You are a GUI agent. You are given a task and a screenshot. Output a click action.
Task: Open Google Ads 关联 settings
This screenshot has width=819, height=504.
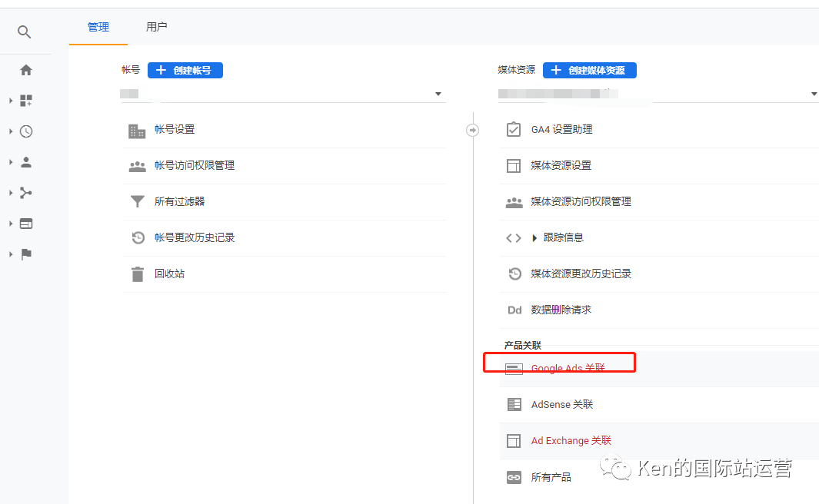(568, 369)
